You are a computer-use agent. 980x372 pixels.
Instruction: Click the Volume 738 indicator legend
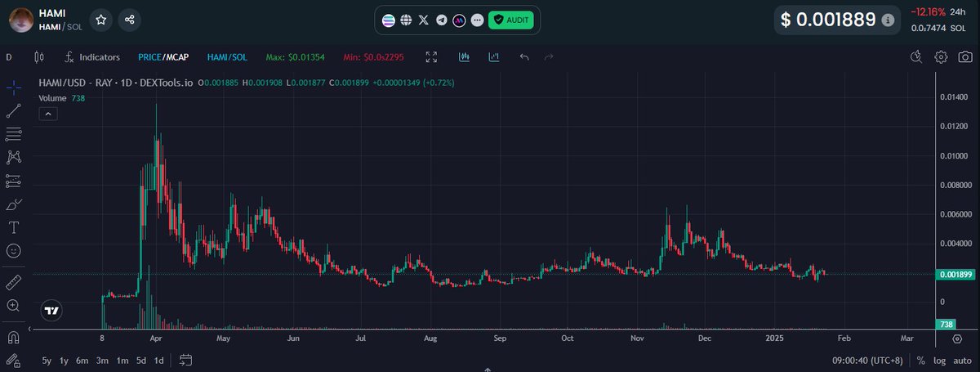coord(62,98)
